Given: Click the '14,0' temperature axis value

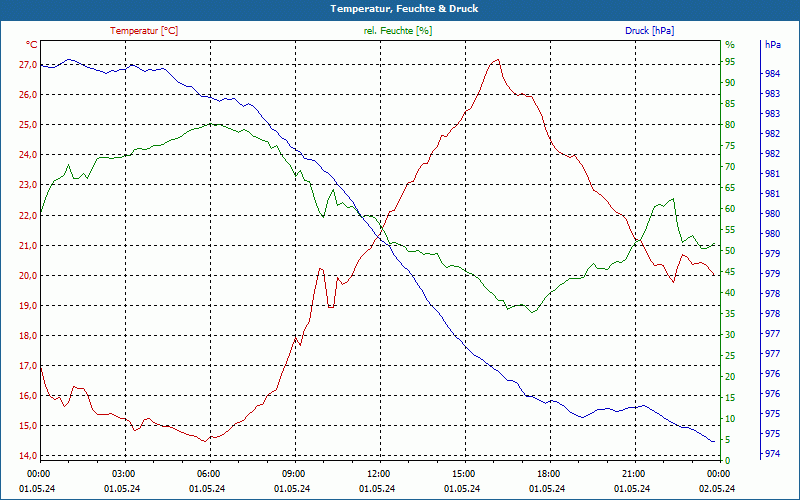Looking at the screenshot, I should click(x=29, y=456).
